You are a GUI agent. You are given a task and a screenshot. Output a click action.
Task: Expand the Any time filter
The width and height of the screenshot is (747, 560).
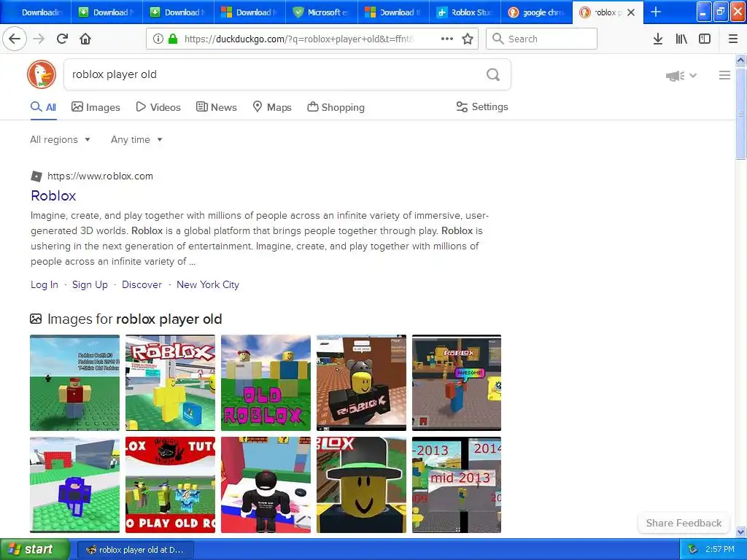point(136,139)
